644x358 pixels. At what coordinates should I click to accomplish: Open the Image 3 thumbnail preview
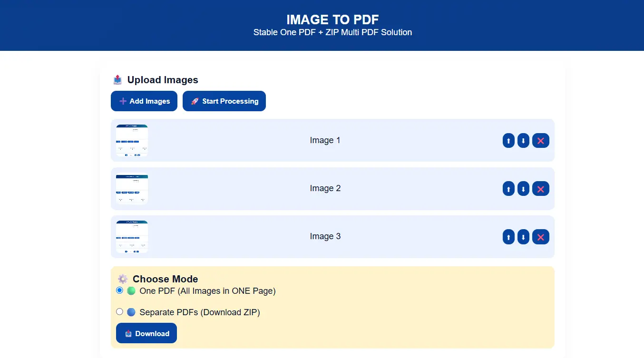point(132,236)
